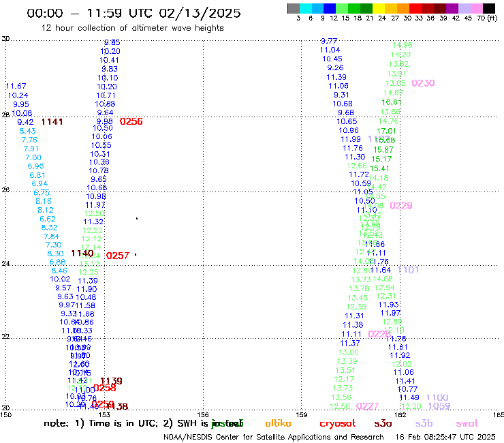Click the longitude axis label '156'
The width and height of the screenshot is (504, 443).
(203, 414)
